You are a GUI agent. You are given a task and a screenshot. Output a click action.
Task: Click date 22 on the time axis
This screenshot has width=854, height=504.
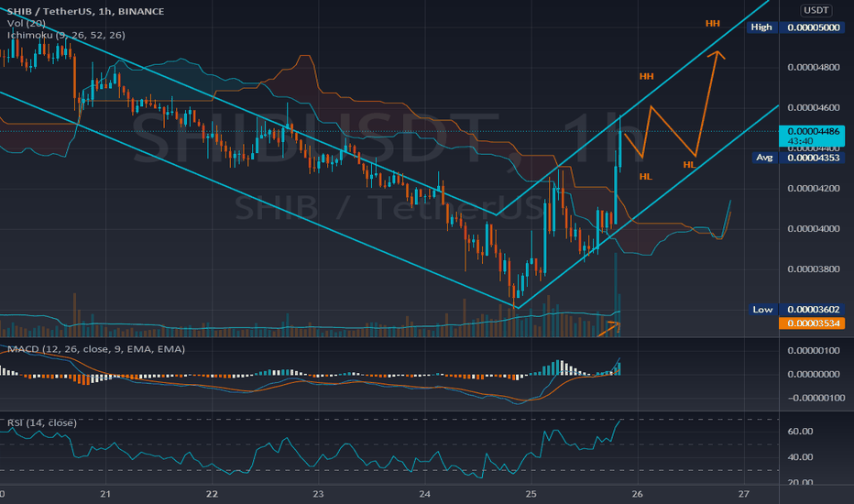pos(212,494)
